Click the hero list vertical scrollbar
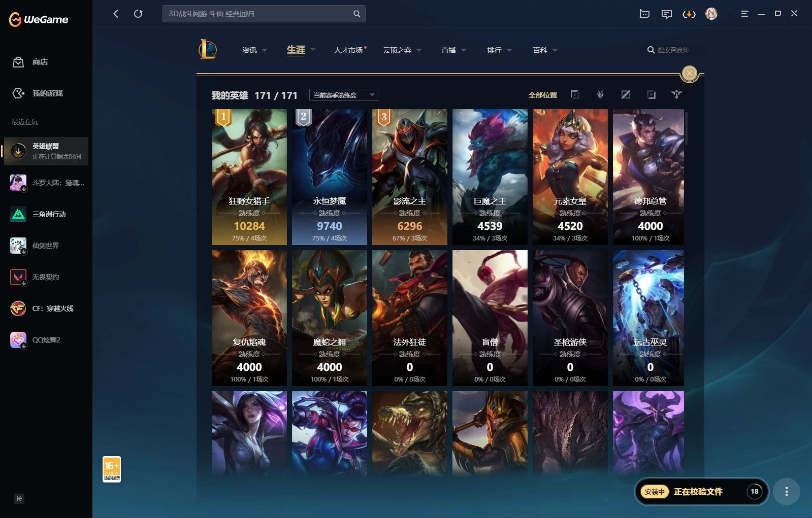Screen dimensions: 812x518 pos(687,128)
